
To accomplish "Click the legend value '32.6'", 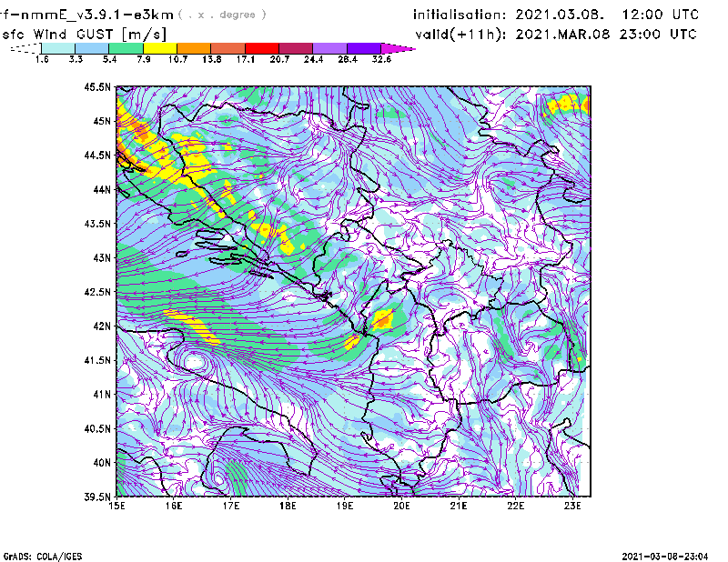I will point(381,59).
